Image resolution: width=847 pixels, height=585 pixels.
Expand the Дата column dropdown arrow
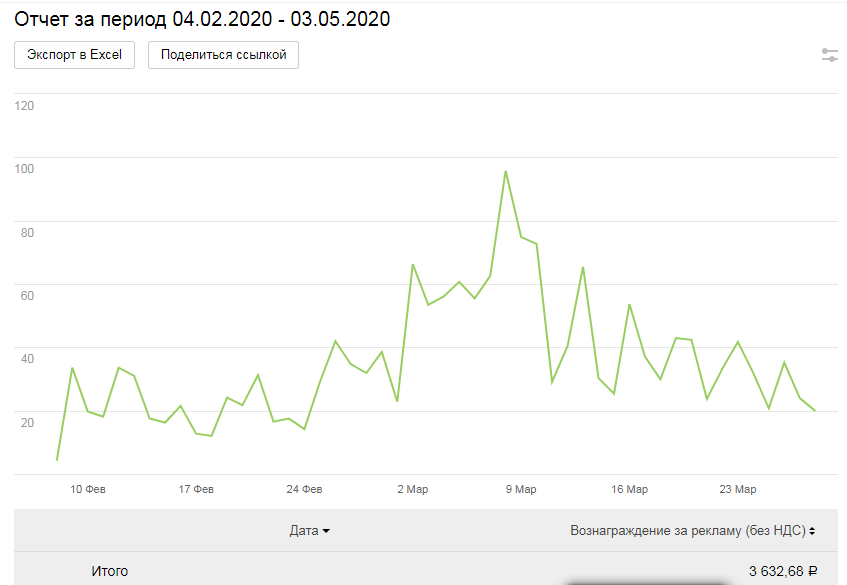pyautogui.click(x=326, y=531)
